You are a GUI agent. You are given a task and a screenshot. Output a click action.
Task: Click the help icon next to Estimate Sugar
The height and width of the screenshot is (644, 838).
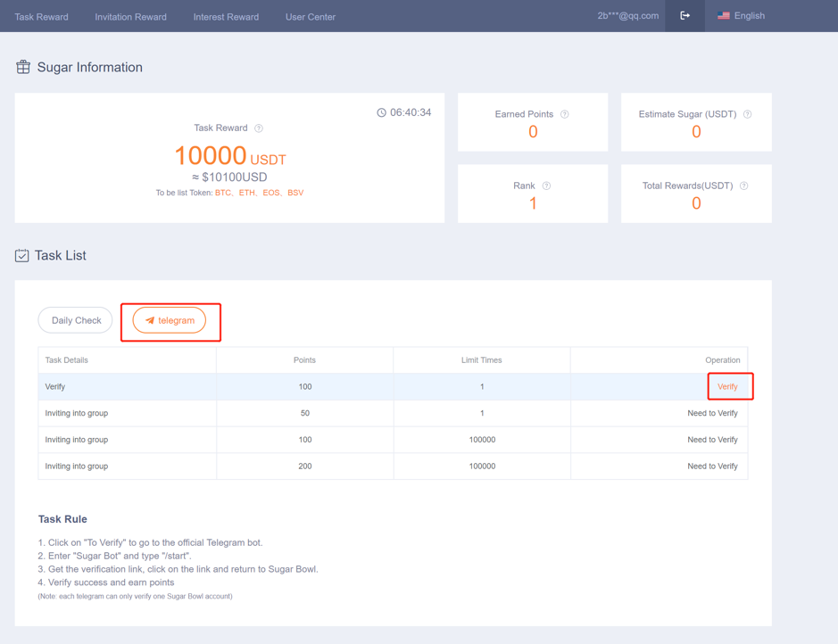point(747,114)
